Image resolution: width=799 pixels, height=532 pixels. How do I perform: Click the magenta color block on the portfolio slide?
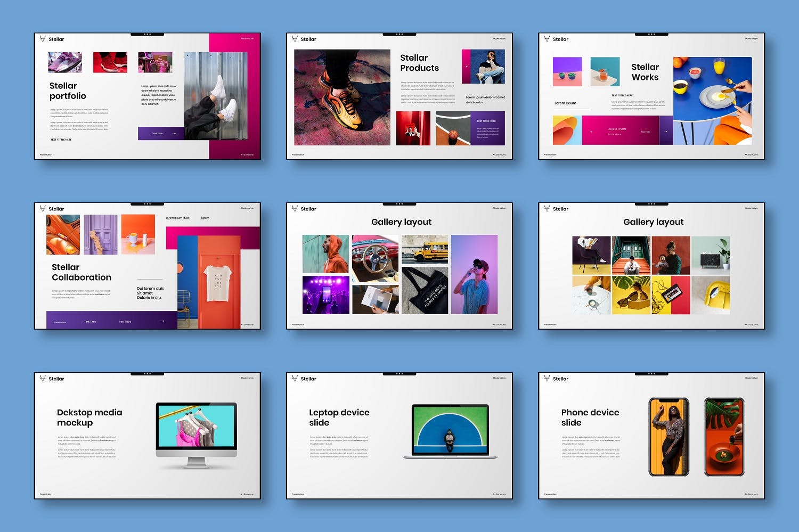[234, 43]
